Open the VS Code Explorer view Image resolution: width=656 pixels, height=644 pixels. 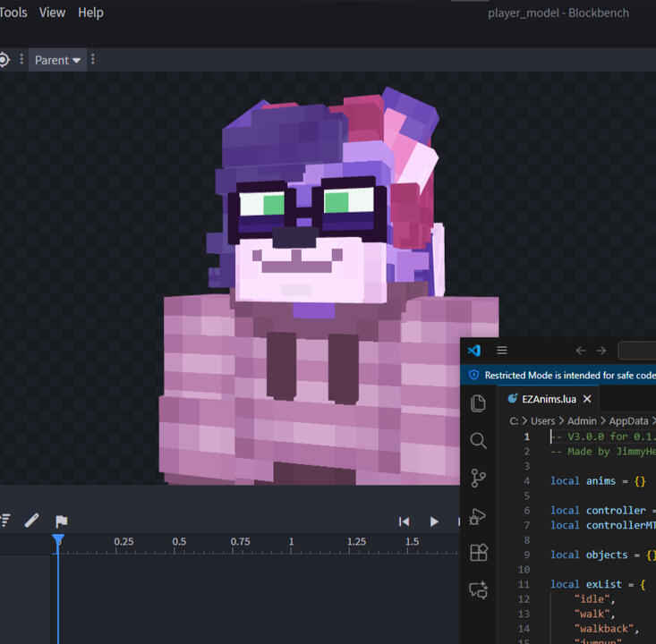click(478, 403)
